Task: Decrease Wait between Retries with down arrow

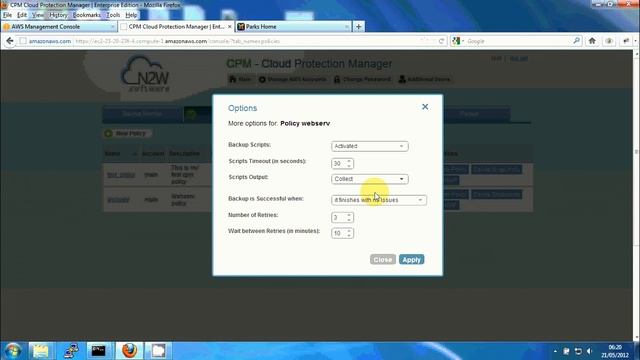Action: [349, 236]
